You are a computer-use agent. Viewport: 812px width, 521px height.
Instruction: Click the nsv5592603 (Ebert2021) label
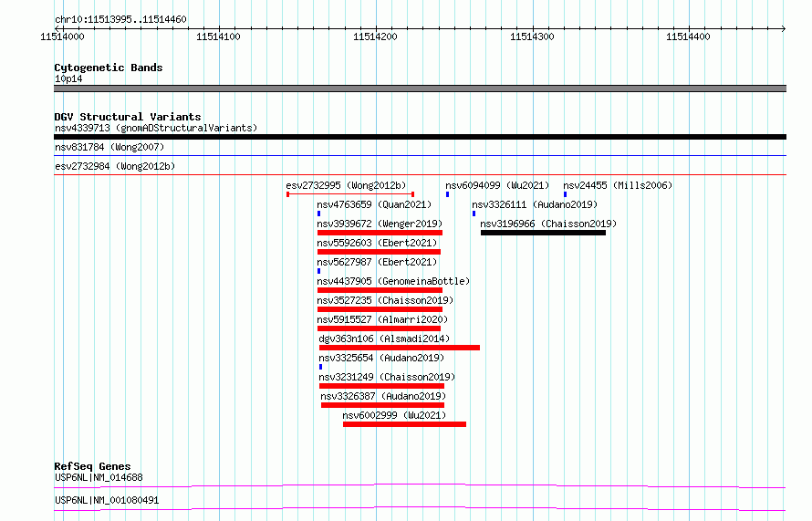377,243
